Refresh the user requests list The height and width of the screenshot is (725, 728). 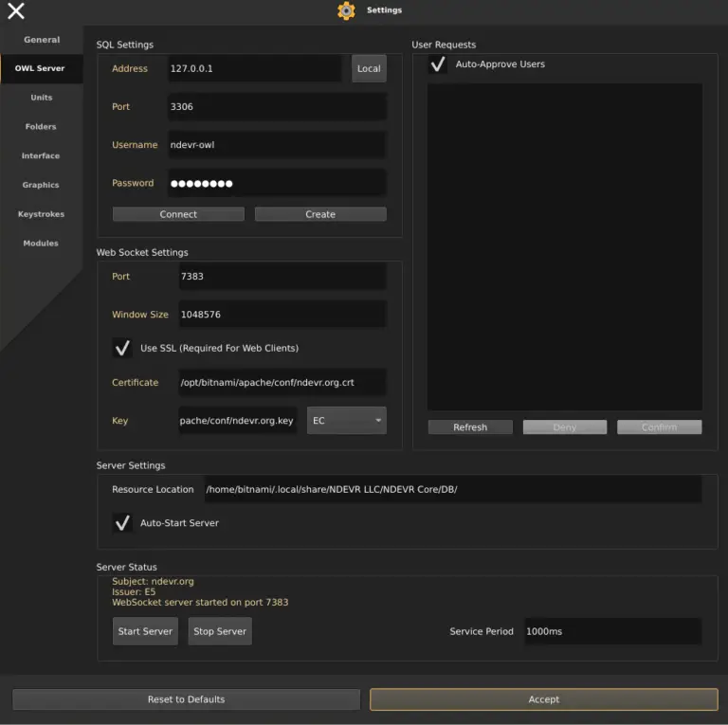470,427
